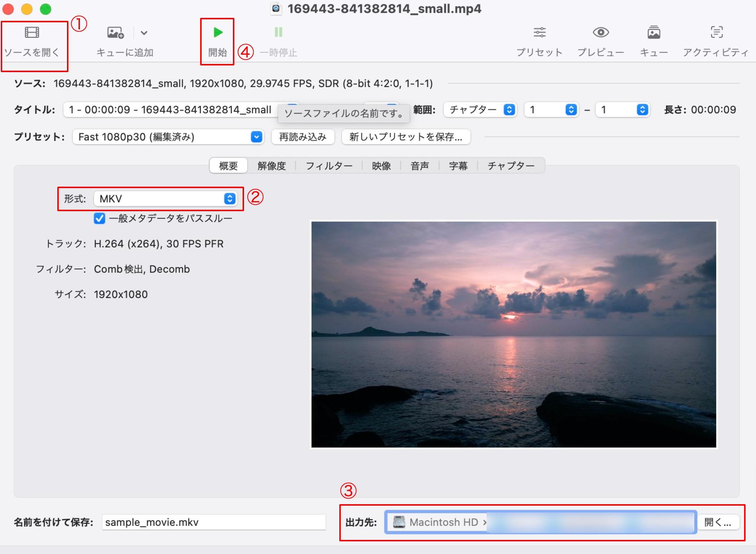Screen dimensions: 756x554
Task: Click the Macintosh HD output path
Action: 540,522
